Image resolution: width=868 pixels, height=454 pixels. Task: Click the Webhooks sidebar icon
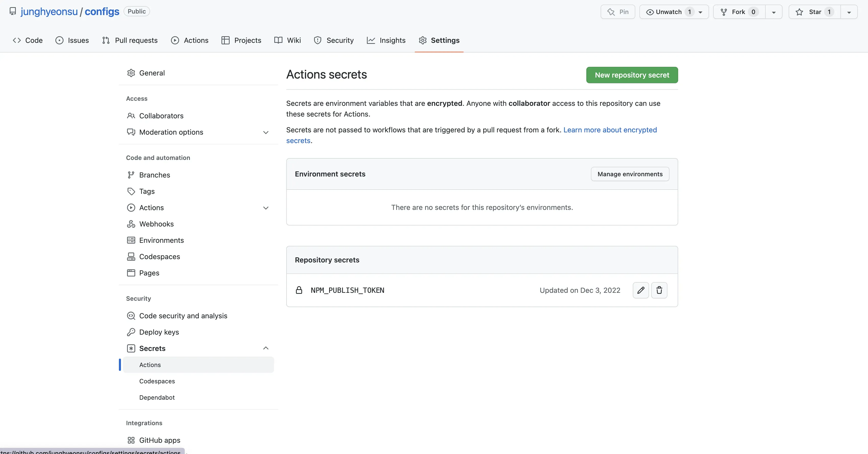click(x=131, y=224)
